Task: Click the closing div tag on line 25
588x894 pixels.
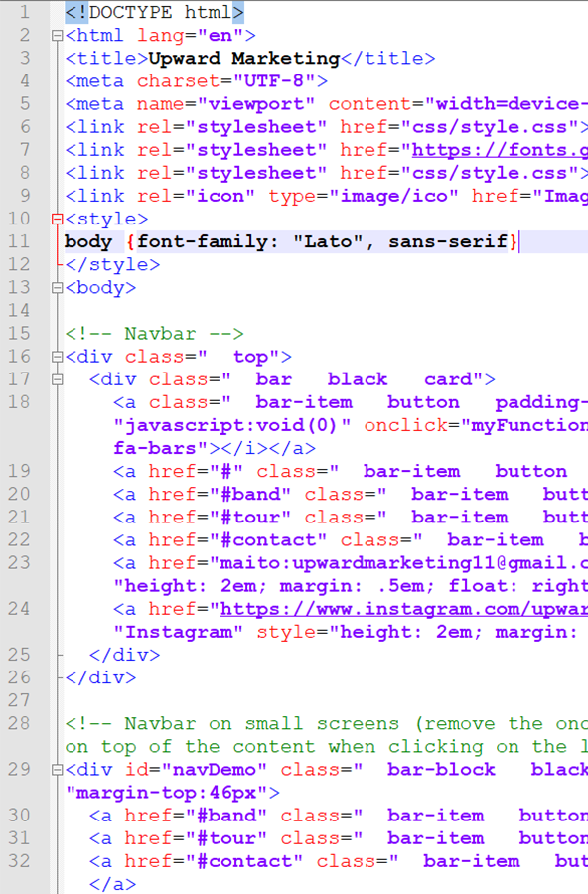Action: tap(124, 656)
